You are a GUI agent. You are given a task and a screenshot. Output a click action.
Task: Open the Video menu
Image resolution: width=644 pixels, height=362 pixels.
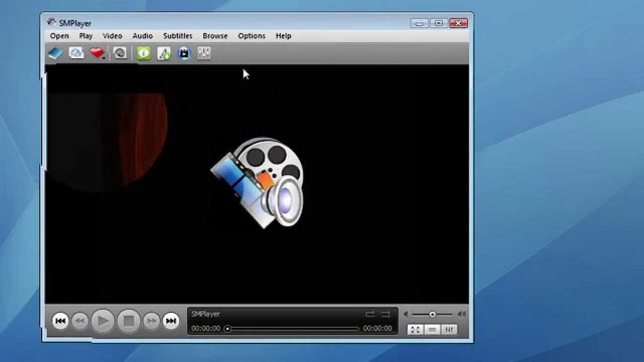(x=112, y=36)
